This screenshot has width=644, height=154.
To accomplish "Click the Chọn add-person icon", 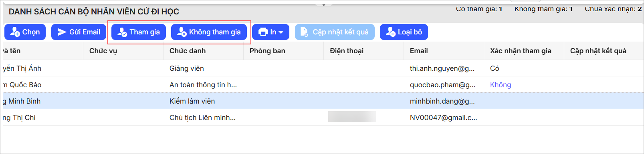I will tap(15, 32).
